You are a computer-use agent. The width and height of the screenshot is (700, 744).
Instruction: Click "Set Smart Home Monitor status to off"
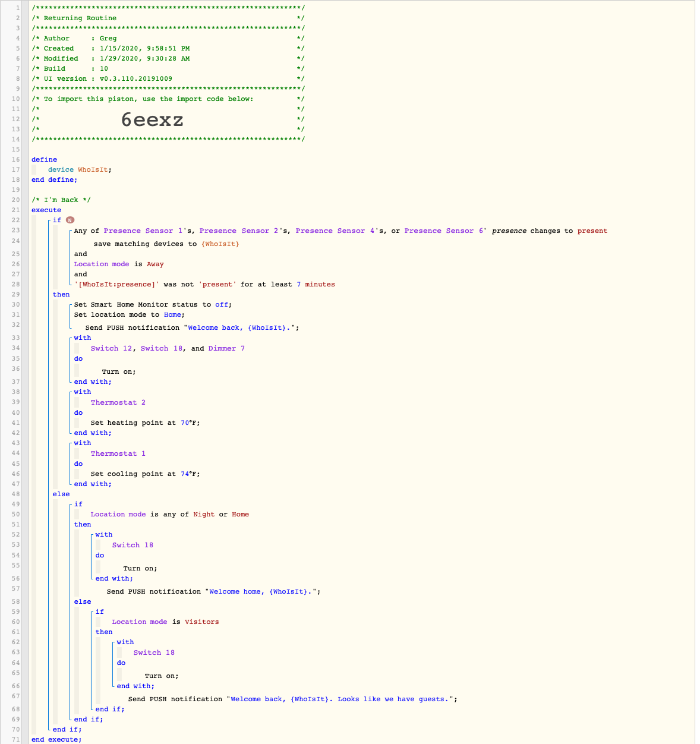click(153, 304)
